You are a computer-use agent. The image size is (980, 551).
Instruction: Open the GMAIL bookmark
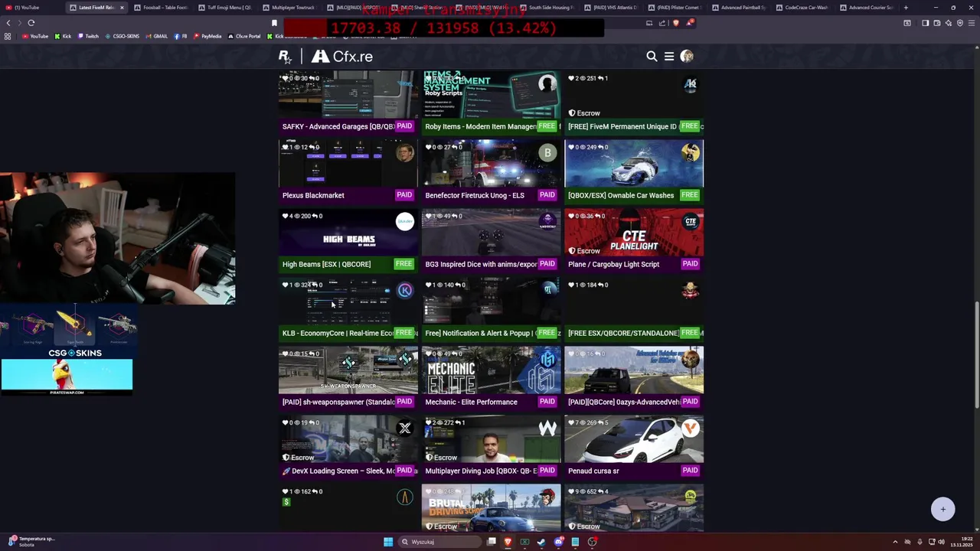[157, 36]
